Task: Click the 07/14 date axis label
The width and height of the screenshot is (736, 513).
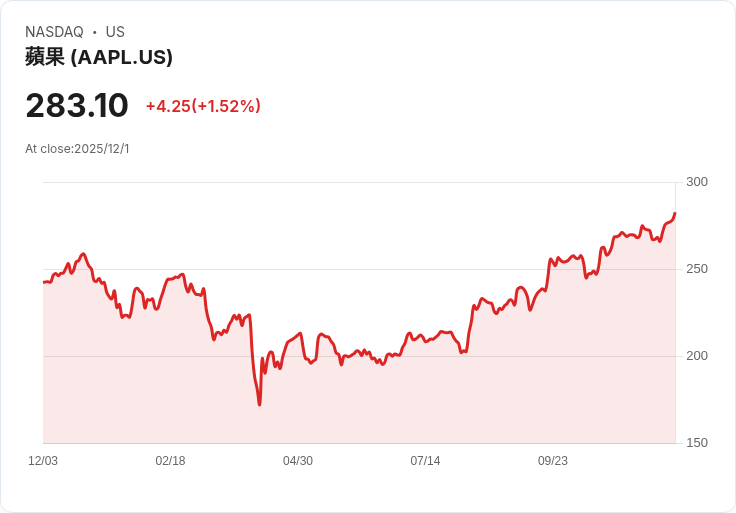Action: 425,461
